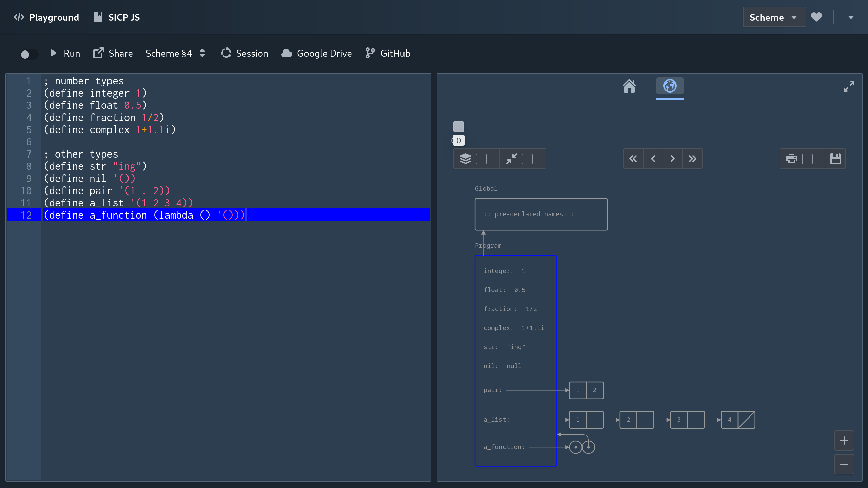Screen dimensions: 868x488
Task: Select the globe environment visualizer tab
Action: tap(670, 86)
